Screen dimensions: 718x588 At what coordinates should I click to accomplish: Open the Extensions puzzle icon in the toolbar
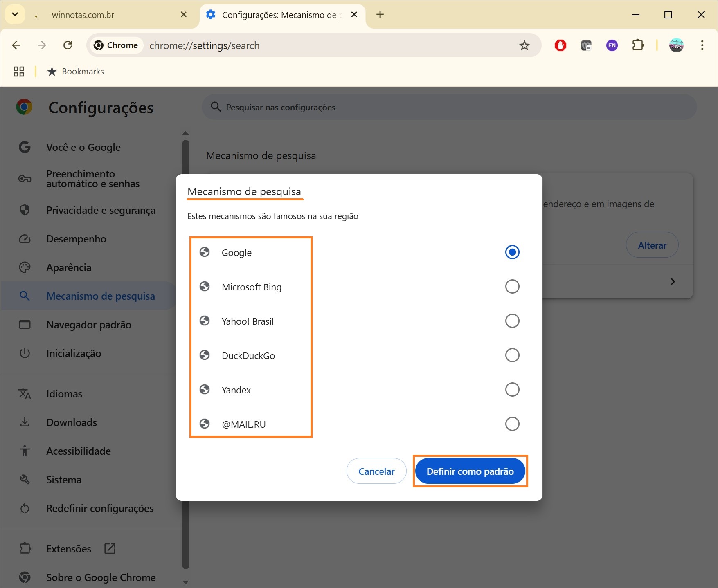(638, 45)
